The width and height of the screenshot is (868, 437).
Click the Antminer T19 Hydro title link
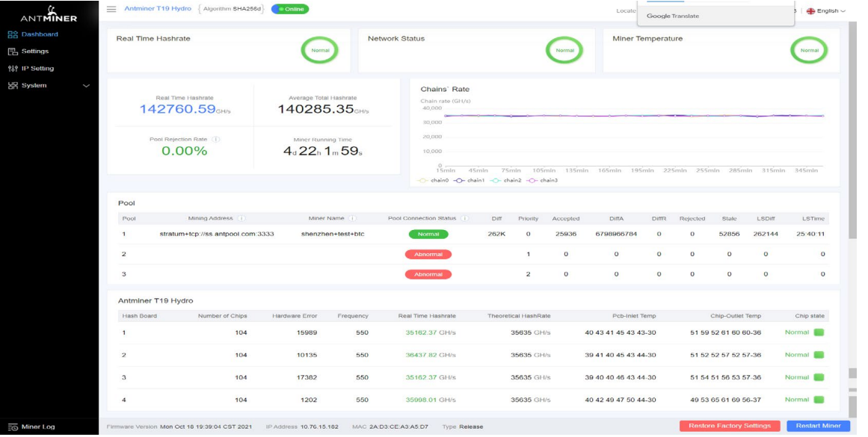(158, 9)
